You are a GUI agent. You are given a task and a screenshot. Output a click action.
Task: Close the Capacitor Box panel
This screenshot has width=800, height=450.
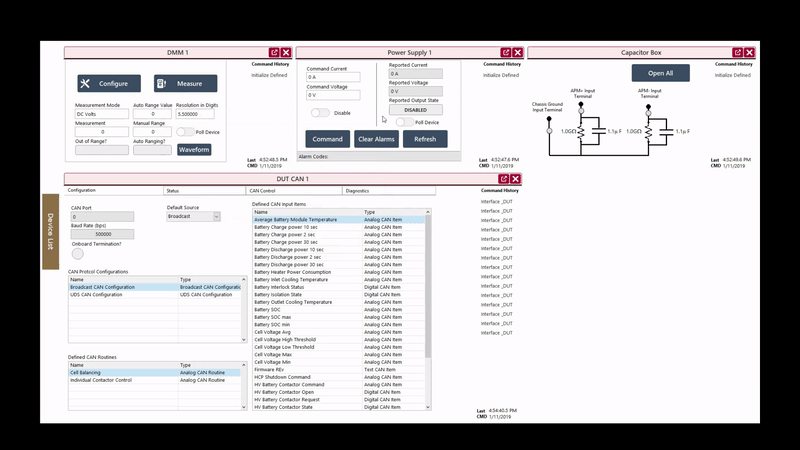tap(749, 53)
